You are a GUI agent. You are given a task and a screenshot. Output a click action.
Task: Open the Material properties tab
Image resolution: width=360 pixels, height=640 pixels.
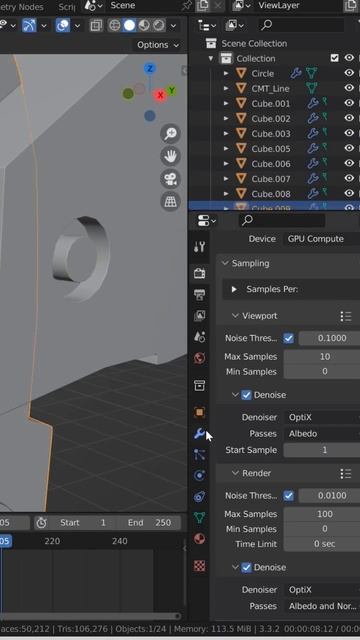(x=200, y=539)
